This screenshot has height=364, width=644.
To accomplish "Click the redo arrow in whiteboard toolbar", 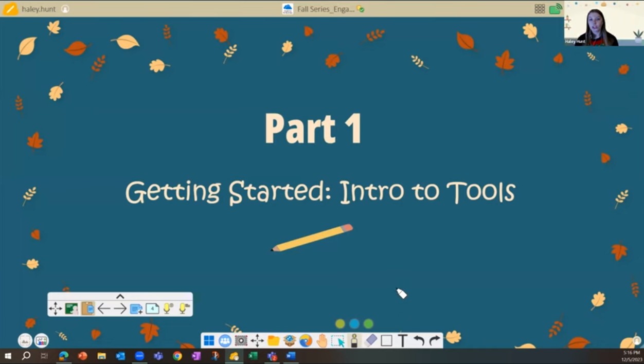I will click(x=435, y=340).
